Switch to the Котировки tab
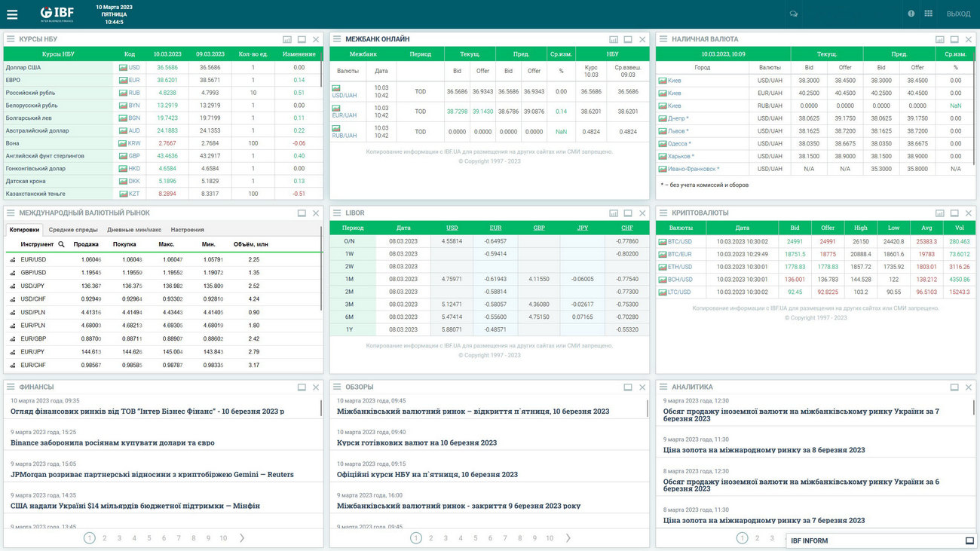This screenshot has height=551, width=980. click(x=24, y=229)
